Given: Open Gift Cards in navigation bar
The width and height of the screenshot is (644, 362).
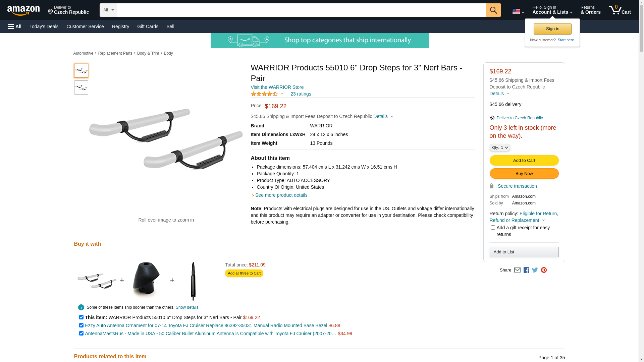Looking at the screenshot, I should point(148,26).
